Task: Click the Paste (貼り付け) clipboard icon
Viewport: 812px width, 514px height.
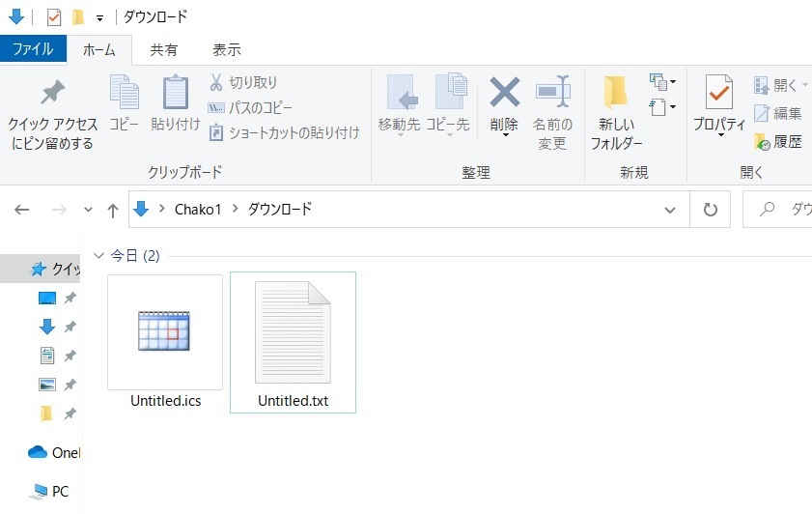Action: pos(175,95)
